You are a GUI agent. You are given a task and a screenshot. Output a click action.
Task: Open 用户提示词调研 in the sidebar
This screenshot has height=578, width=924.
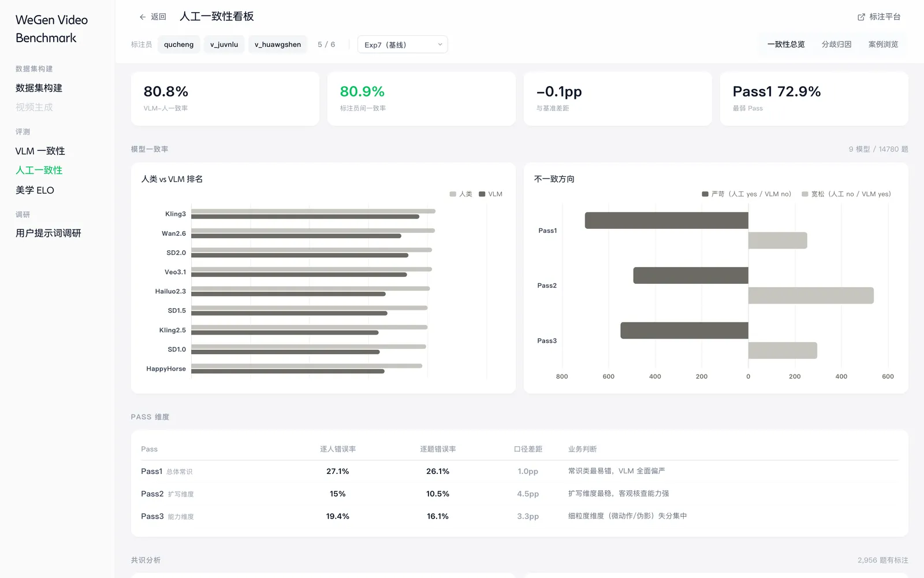tap(49, 233)
